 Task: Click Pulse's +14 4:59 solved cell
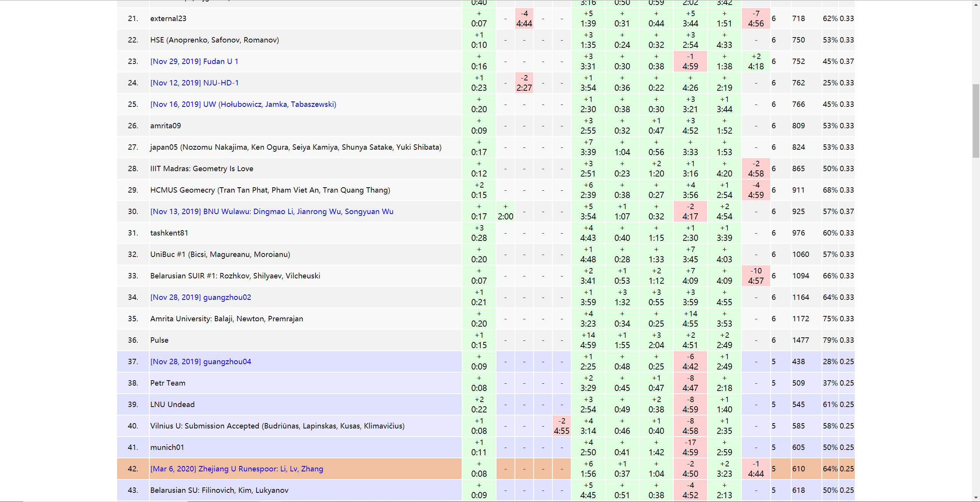click(x=588, y=340)
